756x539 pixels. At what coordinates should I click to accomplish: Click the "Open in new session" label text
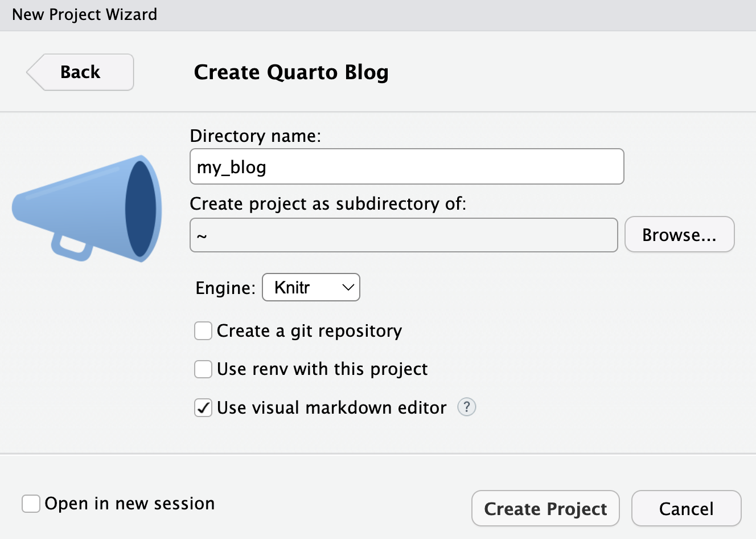tap(129, 504)
